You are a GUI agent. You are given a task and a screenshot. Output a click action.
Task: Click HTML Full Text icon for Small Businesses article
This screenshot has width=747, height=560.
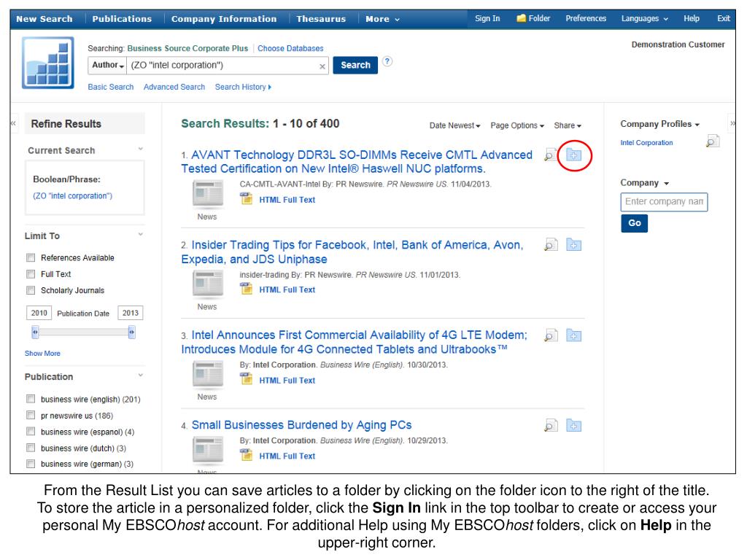coord(247,455)
